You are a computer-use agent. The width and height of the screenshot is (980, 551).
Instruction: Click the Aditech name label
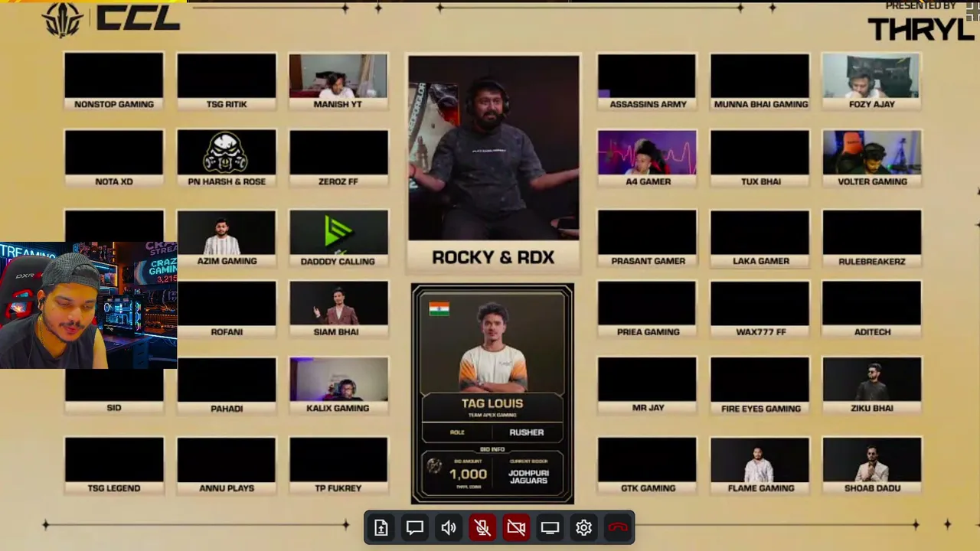(872, 332)
